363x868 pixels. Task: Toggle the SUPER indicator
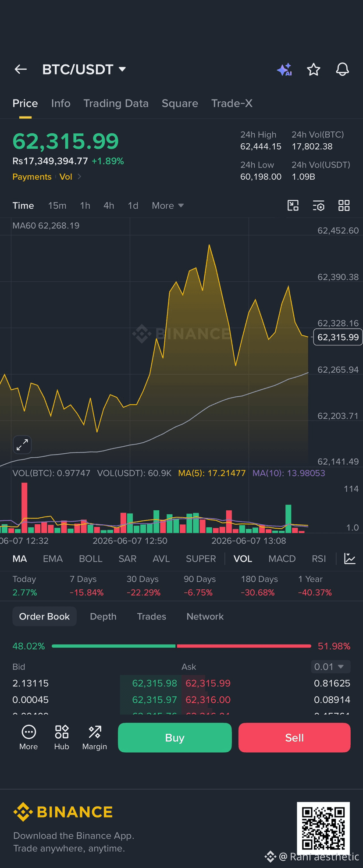[x=201, y=559]
